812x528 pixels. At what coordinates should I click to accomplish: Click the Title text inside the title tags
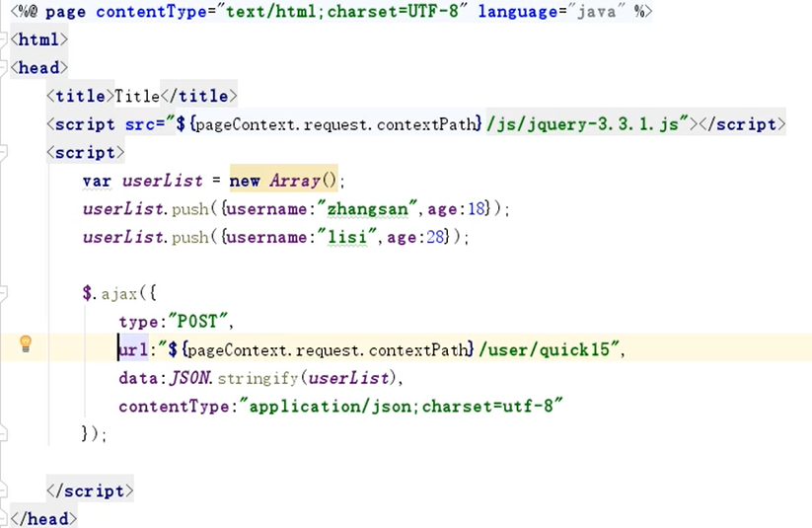click(137, 96)
